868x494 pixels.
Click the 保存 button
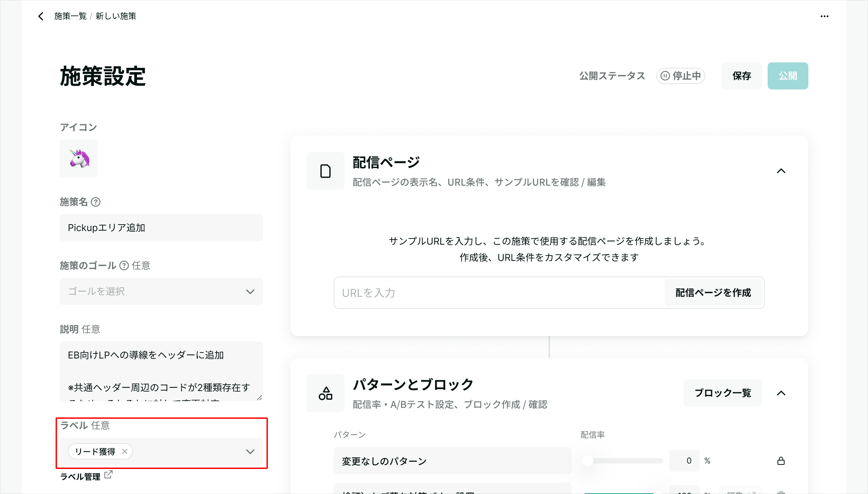coord(742,76)
